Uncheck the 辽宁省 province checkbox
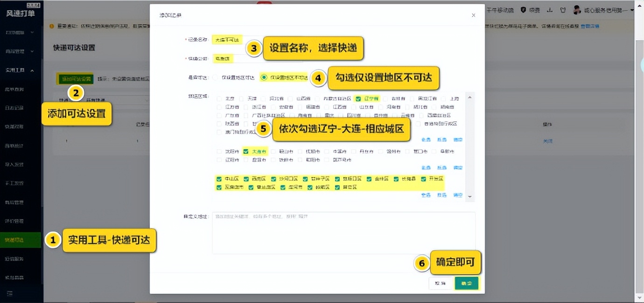This screenshot has height=303, width=644. [359, 99]
